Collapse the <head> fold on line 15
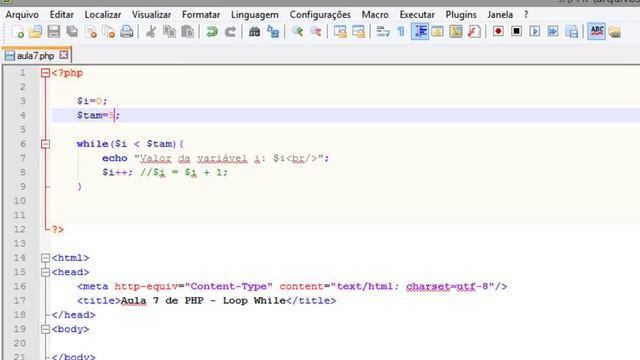640x360 pixels. (45, 272)
